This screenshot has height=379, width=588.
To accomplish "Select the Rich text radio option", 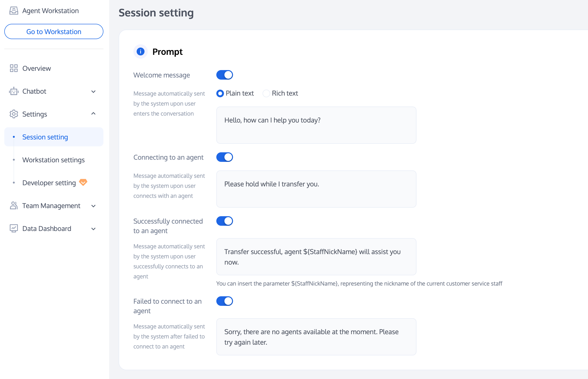I will pyautogui.click(x=266, y=93).
